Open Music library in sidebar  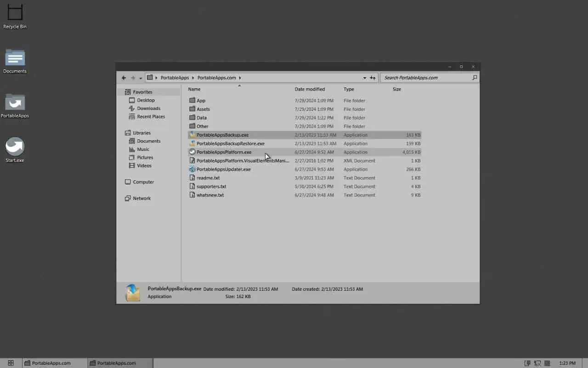143,149
